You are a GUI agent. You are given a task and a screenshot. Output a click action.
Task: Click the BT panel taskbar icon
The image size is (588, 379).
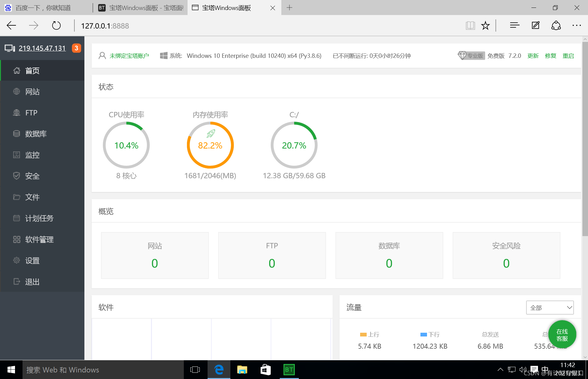(289, 370)
